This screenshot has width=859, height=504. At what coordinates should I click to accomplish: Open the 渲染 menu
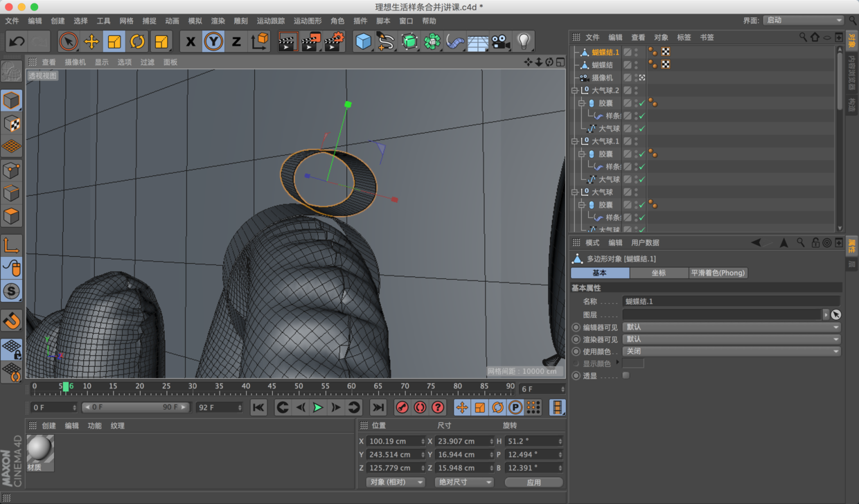coord(218,21)
